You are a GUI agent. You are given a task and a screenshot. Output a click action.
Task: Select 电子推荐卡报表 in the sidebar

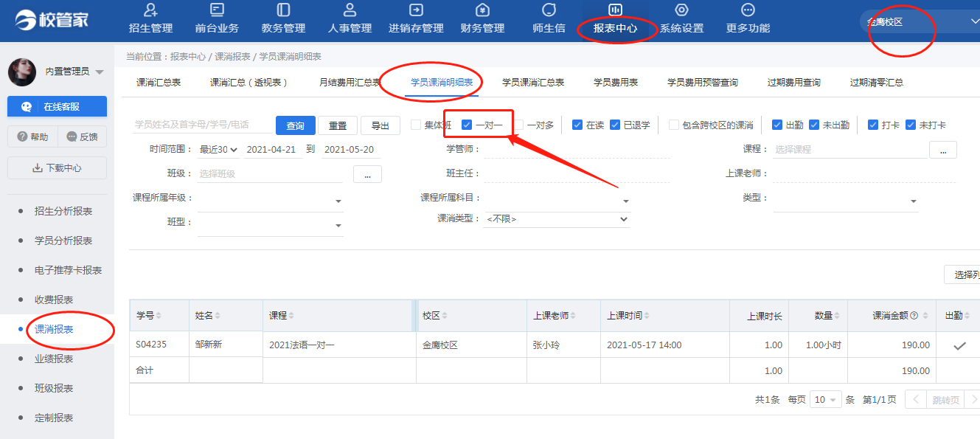pos(68,270)
